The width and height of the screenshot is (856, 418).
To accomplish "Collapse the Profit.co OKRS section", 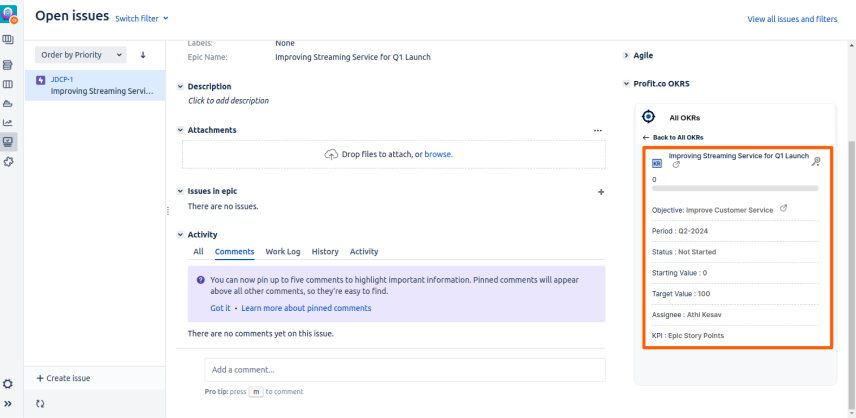I will click(x=626, y=83).
